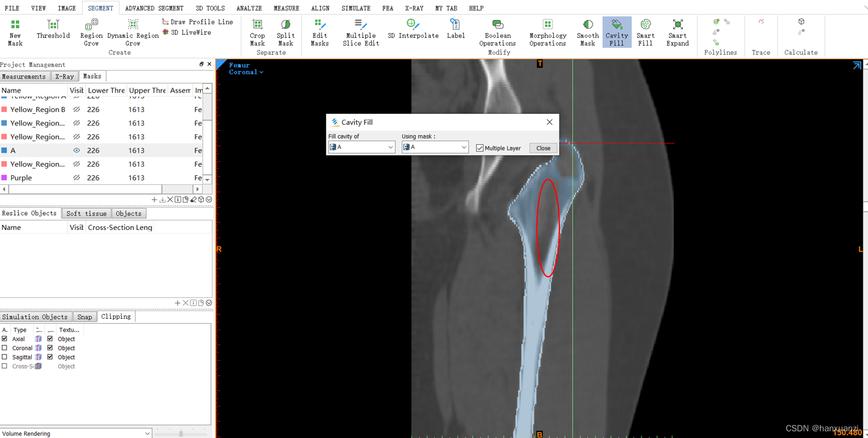This screenshot has height=438, width=868.
Task: Click Close button in Cavity Fill dialog
Action: tap(543, 148)
